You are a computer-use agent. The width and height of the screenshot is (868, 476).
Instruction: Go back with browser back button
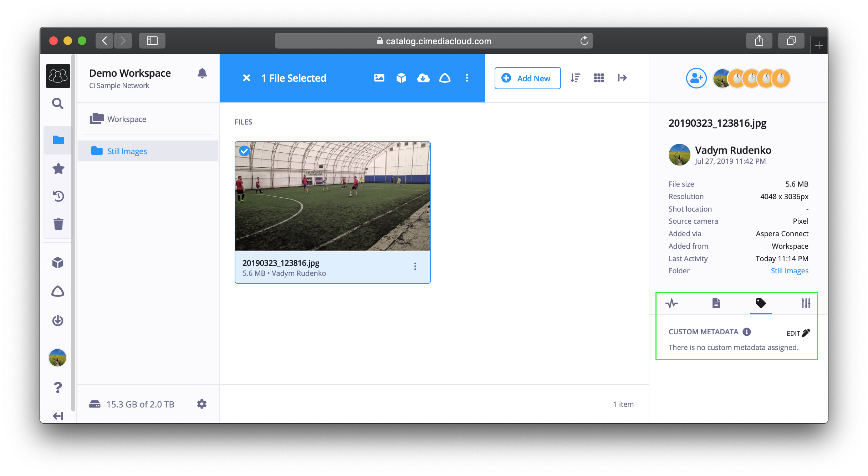point(104,41)
